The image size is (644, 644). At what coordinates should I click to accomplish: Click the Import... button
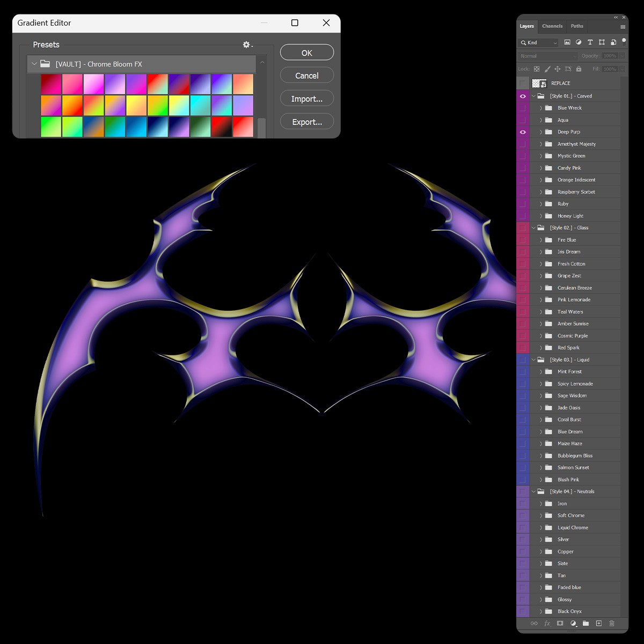pyautogui.click(x=307, y=99)
